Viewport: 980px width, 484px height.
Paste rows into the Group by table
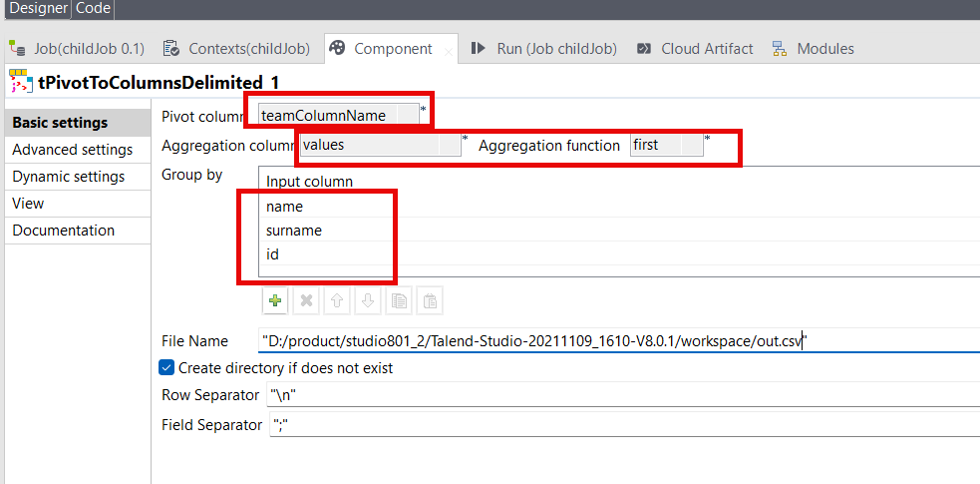430,300
